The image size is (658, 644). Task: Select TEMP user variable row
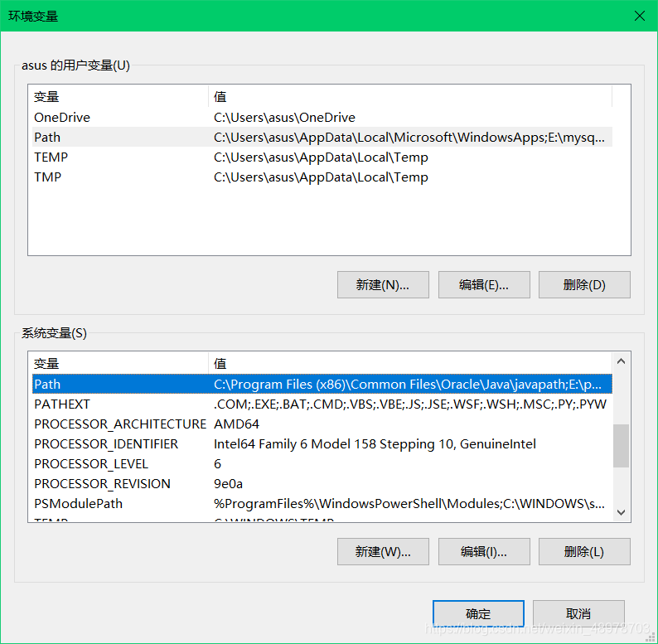pos(322,157)
